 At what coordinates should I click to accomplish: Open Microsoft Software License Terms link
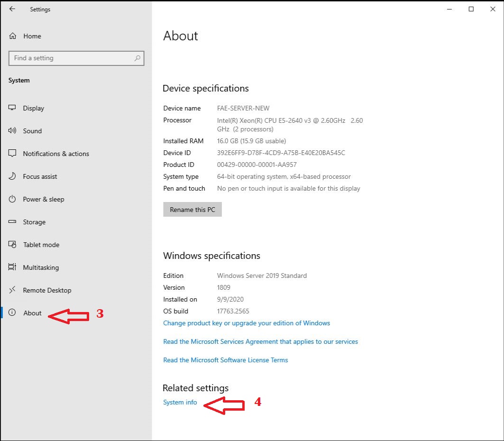[225, 360]
